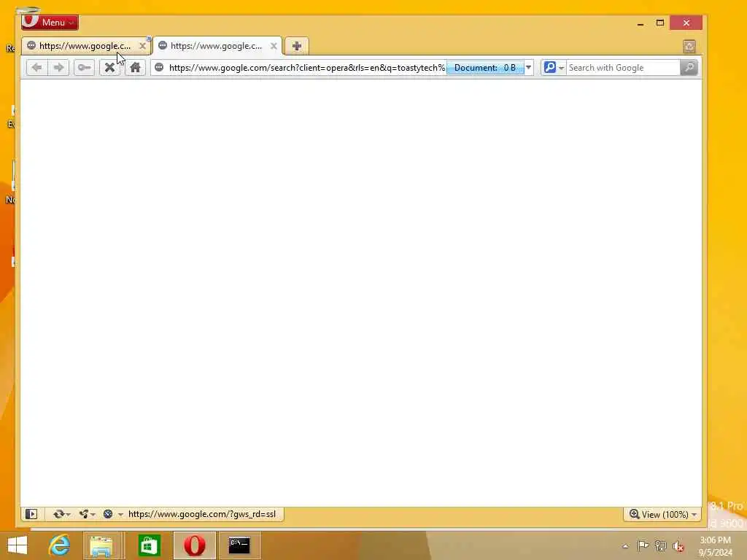The width and height of the screenshot is (747, 560).
Task: Open Action Center flag icon
Action: pos(643,545)
